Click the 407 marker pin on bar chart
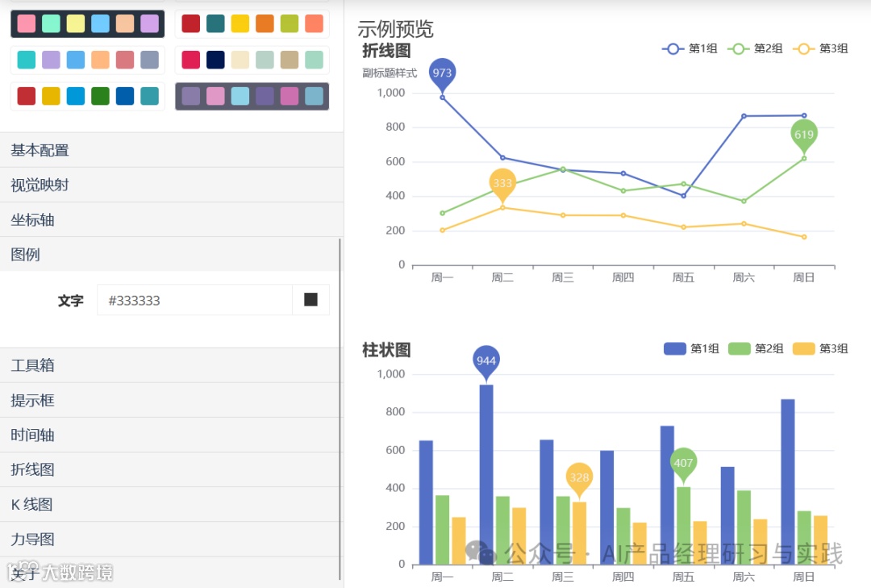871x588 pixels. (683, 465)
